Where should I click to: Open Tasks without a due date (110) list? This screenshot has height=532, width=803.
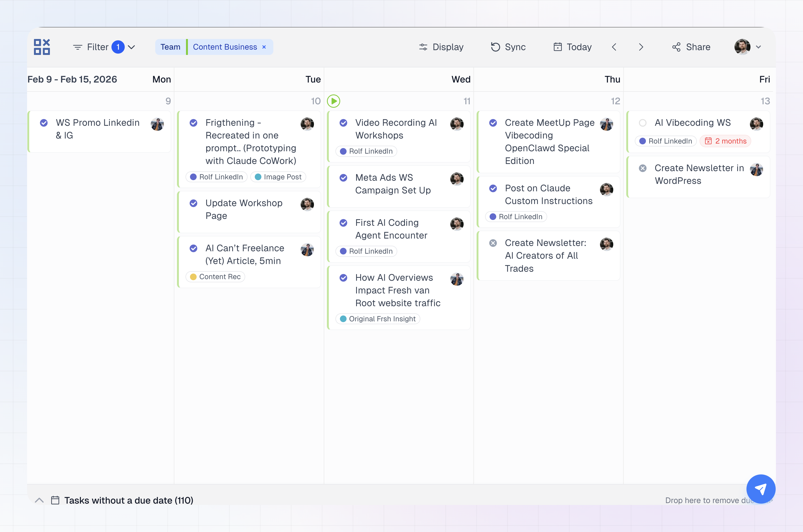(129, 500)
